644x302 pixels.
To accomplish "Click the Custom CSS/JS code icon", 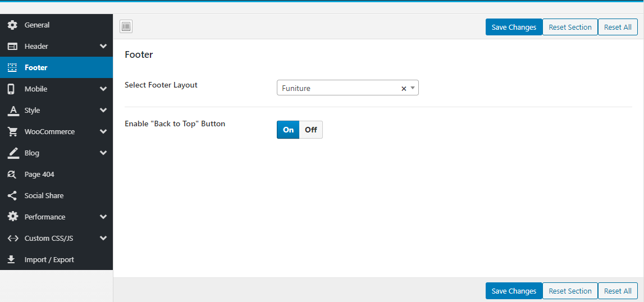I will click(13, 239).
